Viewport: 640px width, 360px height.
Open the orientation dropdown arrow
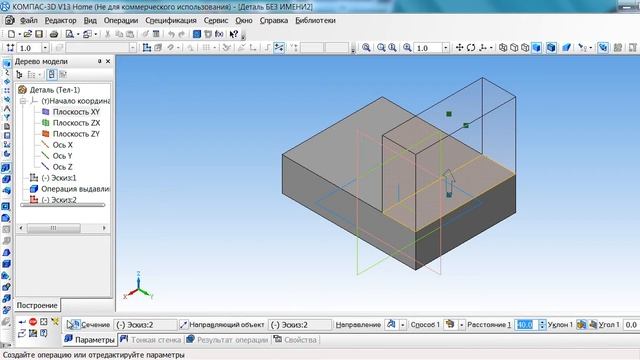491,48
